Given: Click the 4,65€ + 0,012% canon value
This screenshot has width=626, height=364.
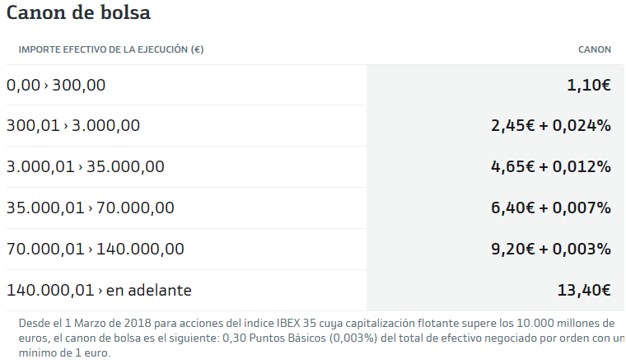Looking at the screenshot, I should [x=550, y=167].
